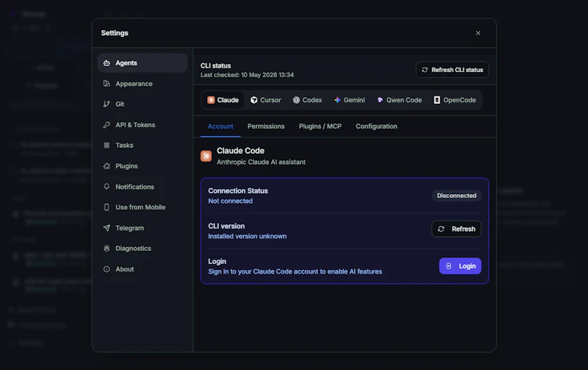The height and width of the screenshot is (370, 588).
Task: Click the puzzle icon beside Plugins
Action: click(x=107, y=166)
